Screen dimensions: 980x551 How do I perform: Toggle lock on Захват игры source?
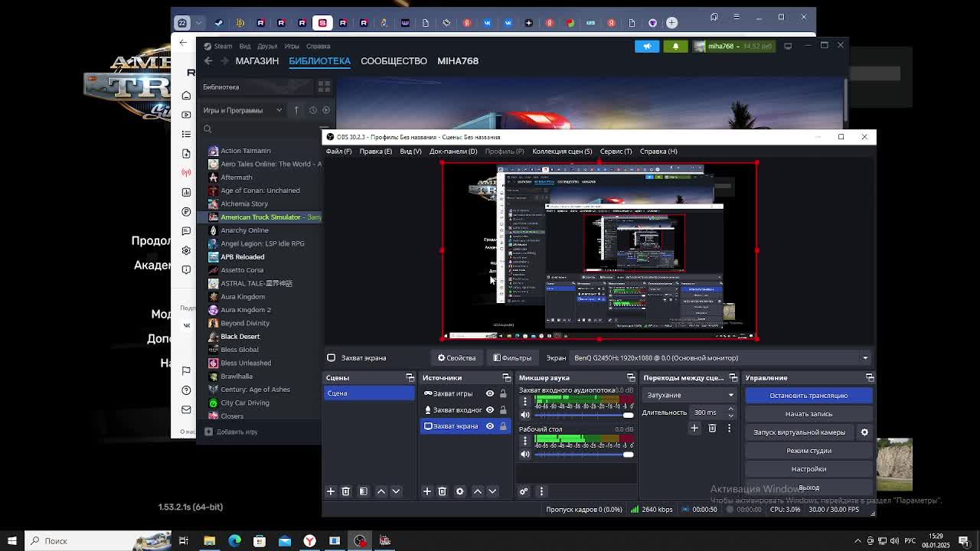503,393
